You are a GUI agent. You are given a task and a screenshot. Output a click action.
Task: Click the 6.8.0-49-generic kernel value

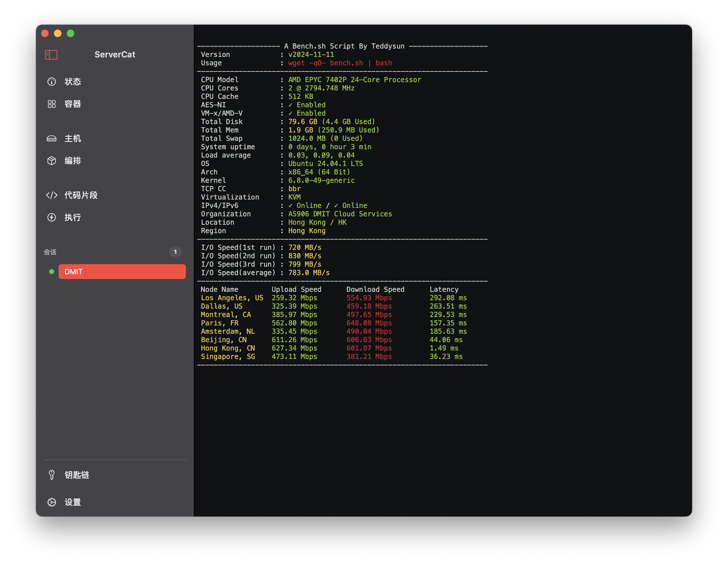click(321, 180)
